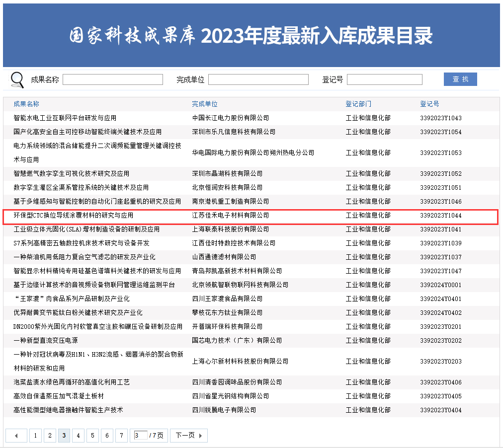Image resolution: width=503 pixels, height=448 pixels.
Task: Go to page 7
Action: (x=121, y=436)
